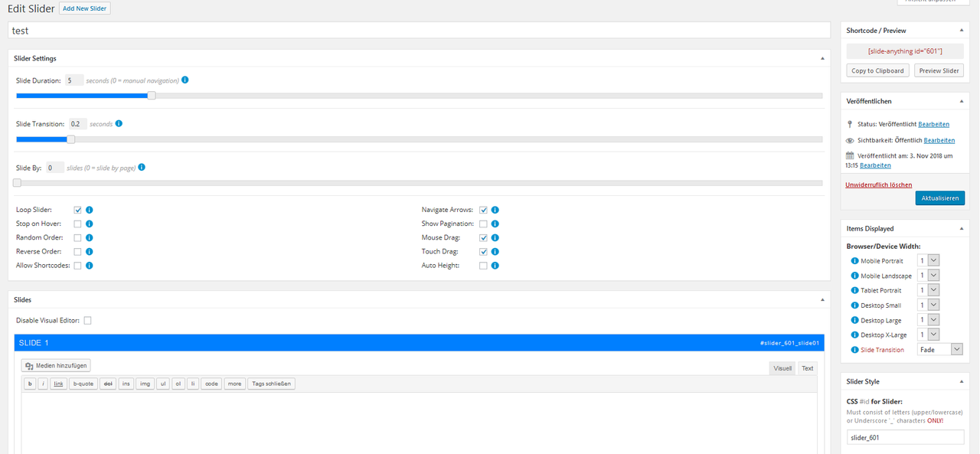Click the Tags schließen toolbar button
Screen dimensions: 980x454
[x=271, y=384]
